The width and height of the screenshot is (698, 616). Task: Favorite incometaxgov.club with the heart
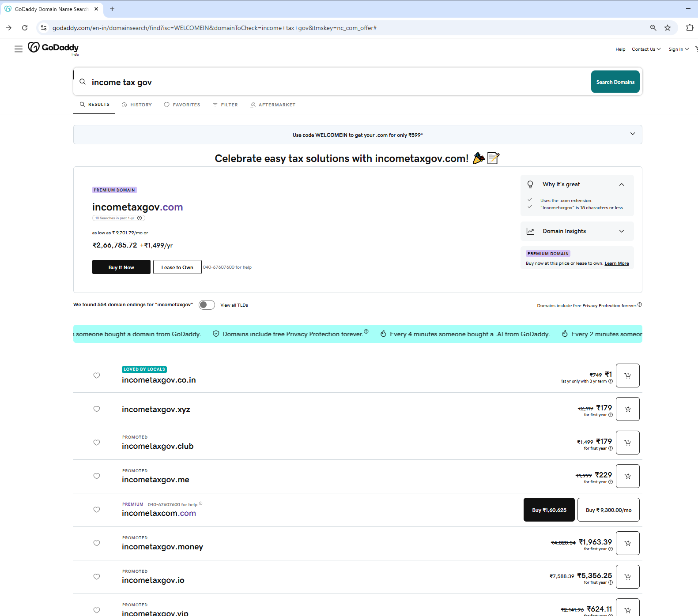click(97, 443)
